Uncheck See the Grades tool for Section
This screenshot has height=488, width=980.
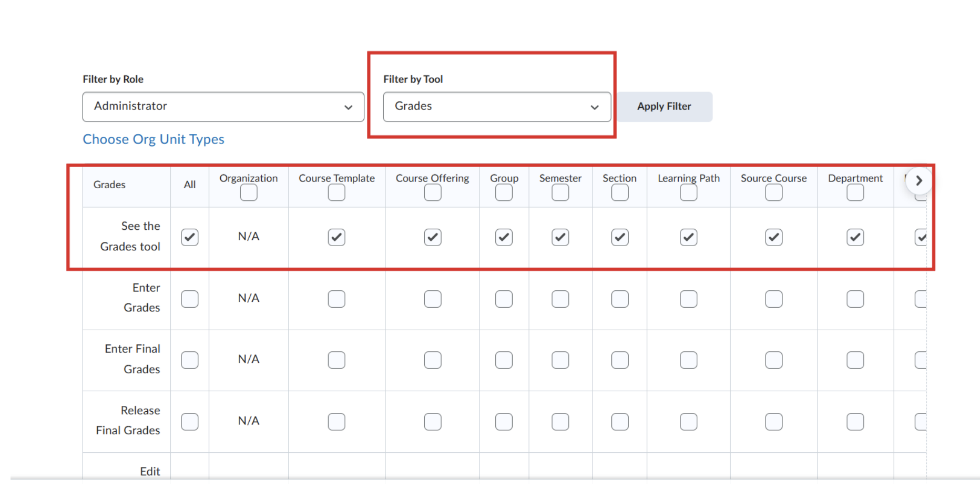click(x=620, y=237)
